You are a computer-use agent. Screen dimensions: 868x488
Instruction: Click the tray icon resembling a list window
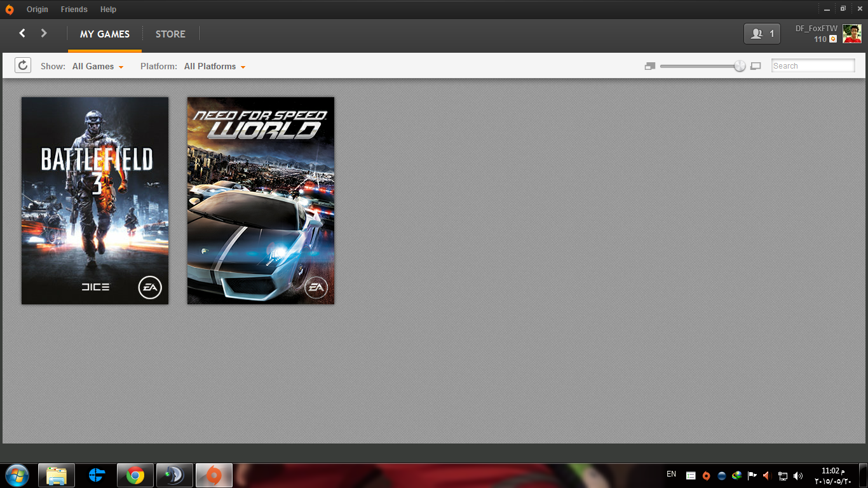pyautogui.click(x=691, y=475)
